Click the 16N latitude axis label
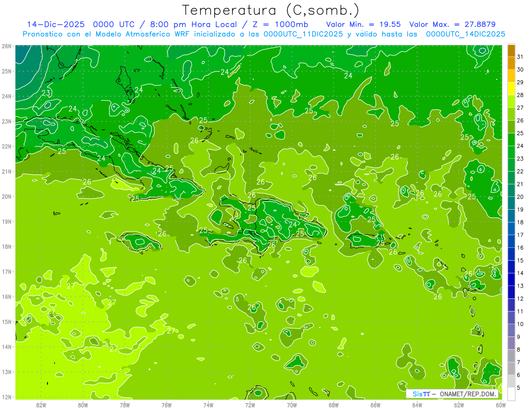532x411 pixels. [7, 297]
